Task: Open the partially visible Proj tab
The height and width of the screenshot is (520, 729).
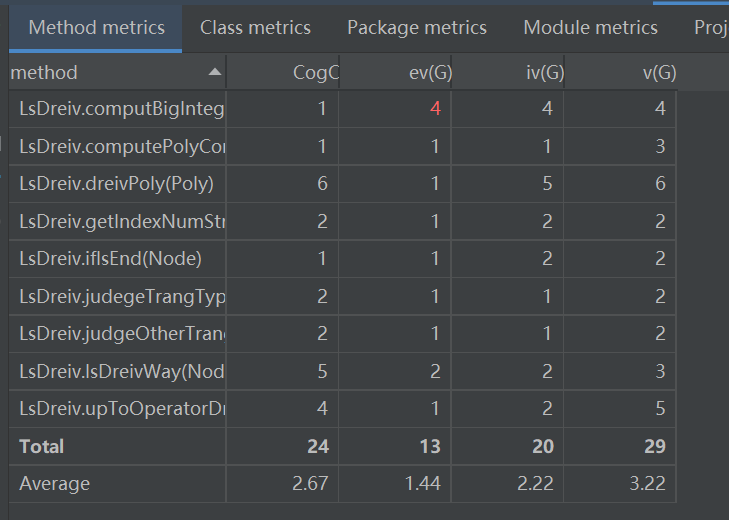Action: (710, 28)
